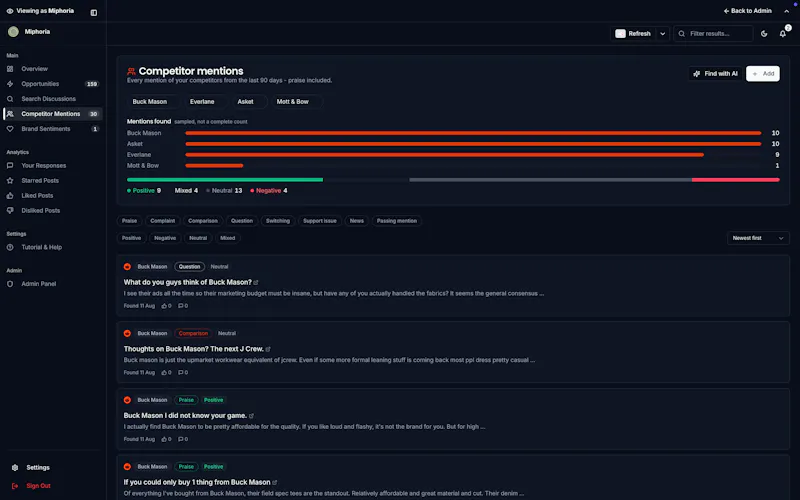Open external link for 'Thoughts on Buck Mason' post
Viewport: 800px width, 500px height.
[268, 349]
